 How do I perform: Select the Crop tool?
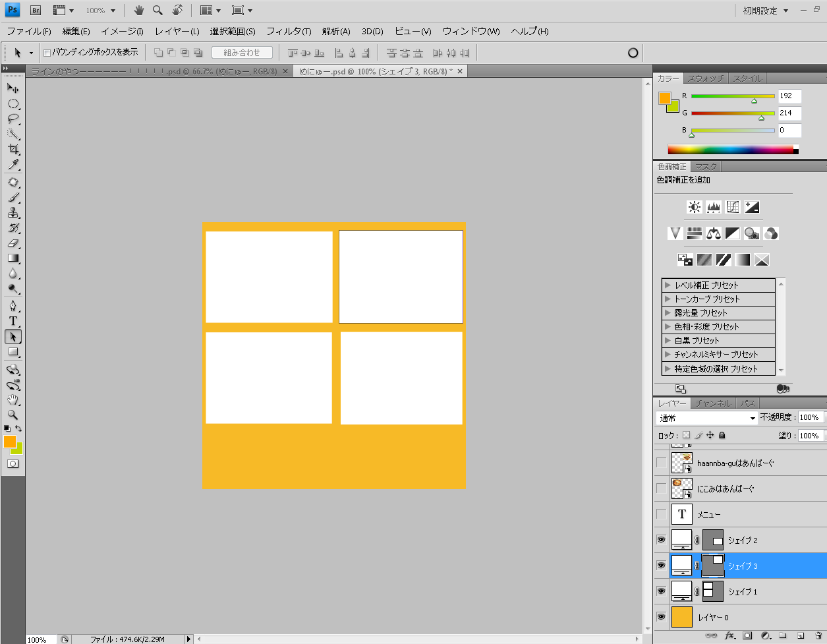click(13, 149)
